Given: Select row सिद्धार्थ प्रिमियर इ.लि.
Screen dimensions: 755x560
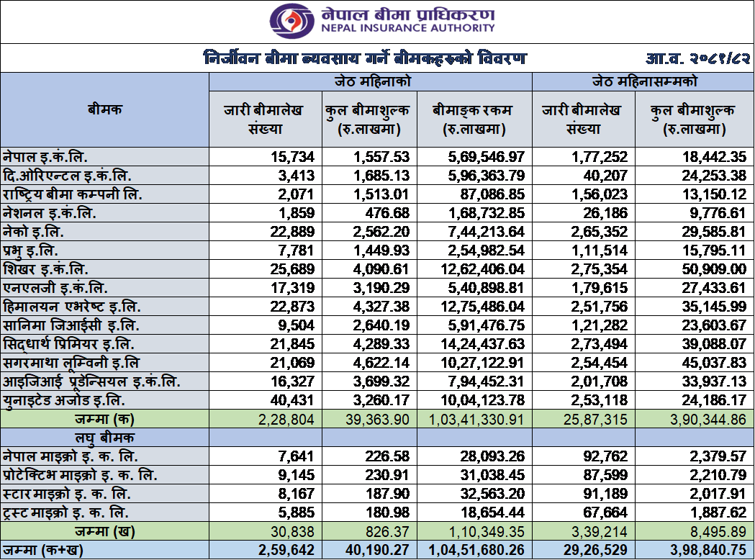Looking at the screenshot, I should click(x=377, y=344).
